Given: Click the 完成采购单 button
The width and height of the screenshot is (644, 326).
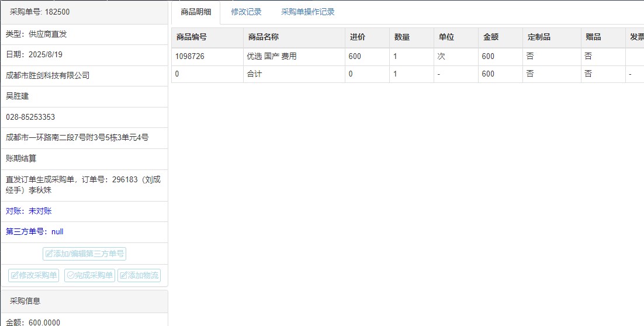Looking at the screenshot, I should (x=89, y=275).
